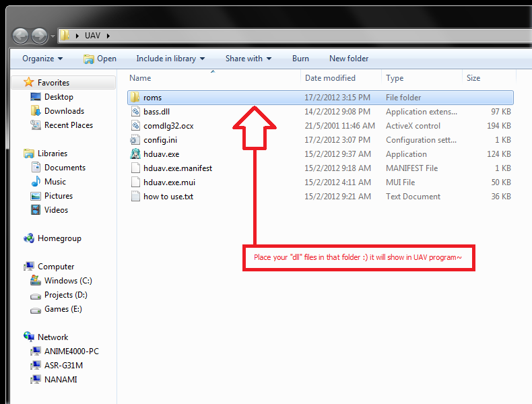Open the Share with dropdown

(248, 59)
